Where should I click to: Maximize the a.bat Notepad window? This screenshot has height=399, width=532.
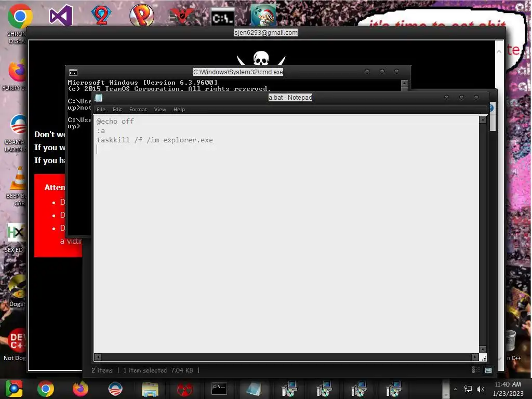coord(461,98)
